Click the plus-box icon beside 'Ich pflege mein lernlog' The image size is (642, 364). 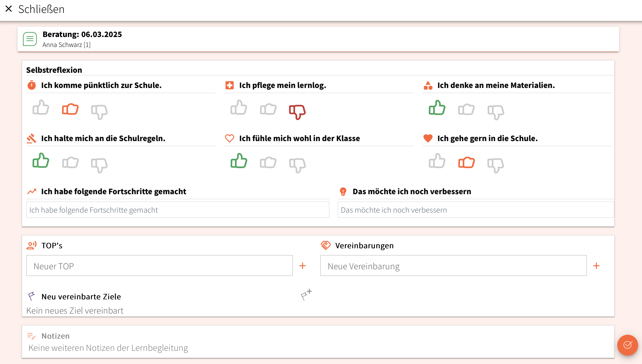[229, 85]
